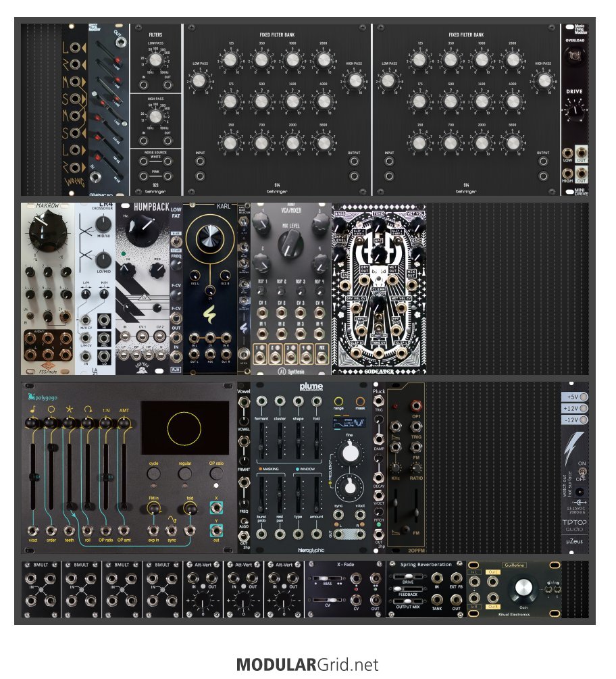Click the Plume fine tuning knob

(x=350, y=453)
